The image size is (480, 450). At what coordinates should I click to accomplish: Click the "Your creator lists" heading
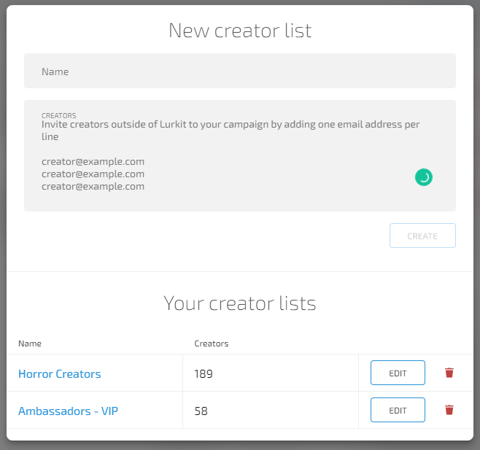point(240,303)
